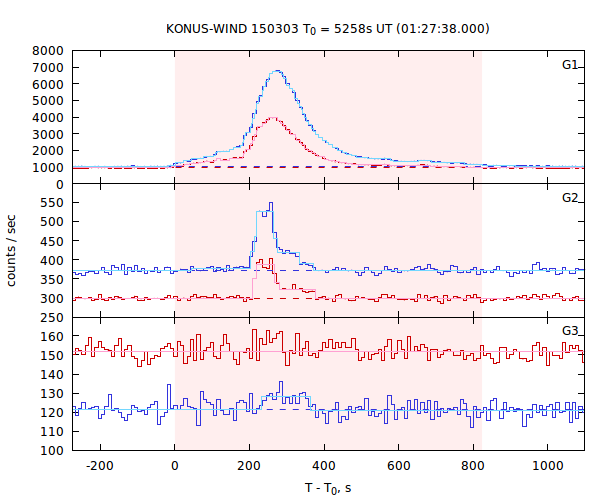Click the 400 x-axis tick label
The height and width of the screenshot is (500, 600).
324,466
